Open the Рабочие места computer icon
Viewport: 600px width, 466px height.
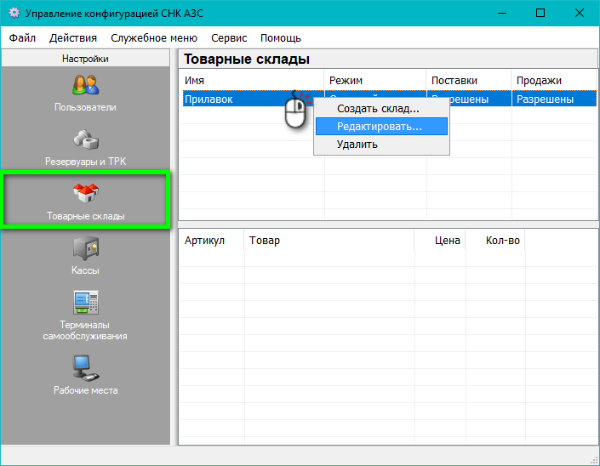(85, 367)
